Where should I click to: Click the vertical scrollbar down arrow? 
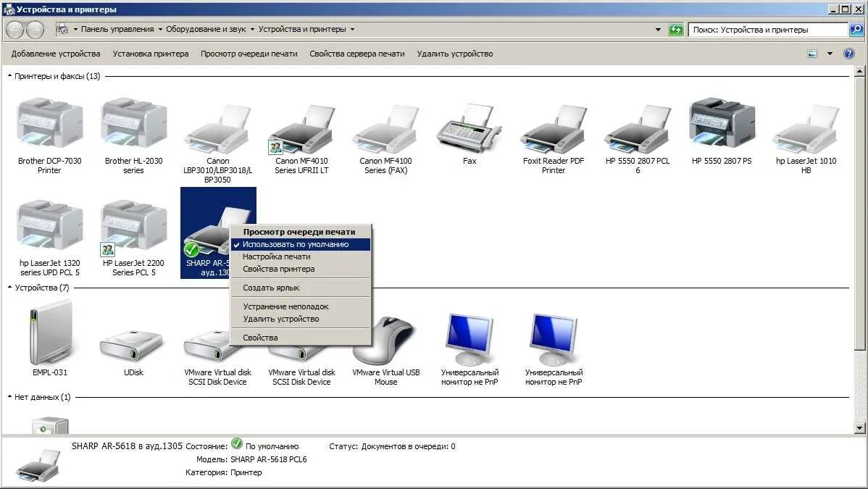coord(859,427)
